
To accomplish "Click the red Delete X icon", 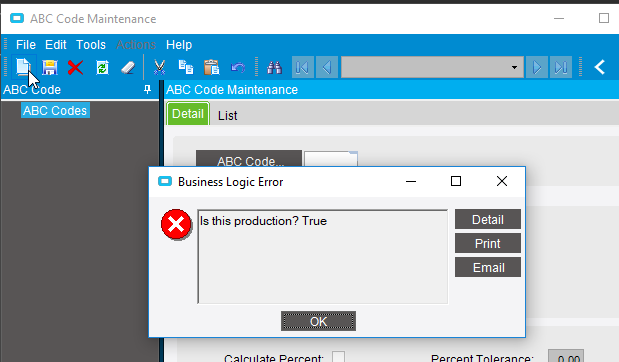I will [75, 68].
